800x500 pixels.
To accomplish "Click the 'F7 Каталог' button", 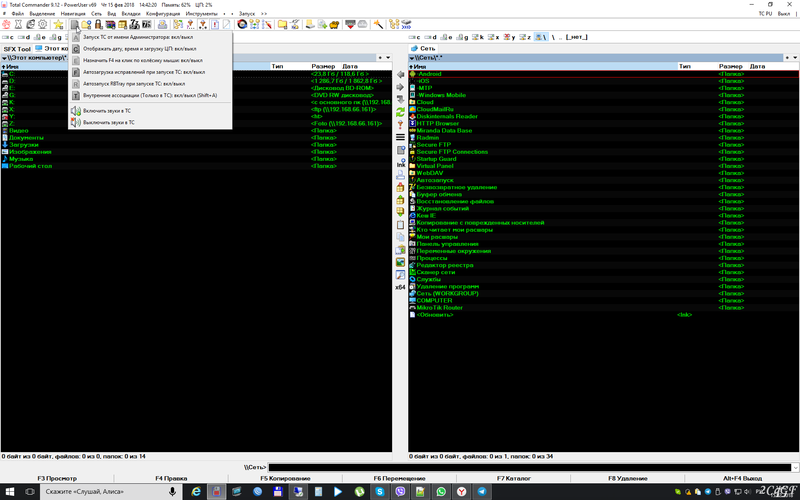I will 514,479.
